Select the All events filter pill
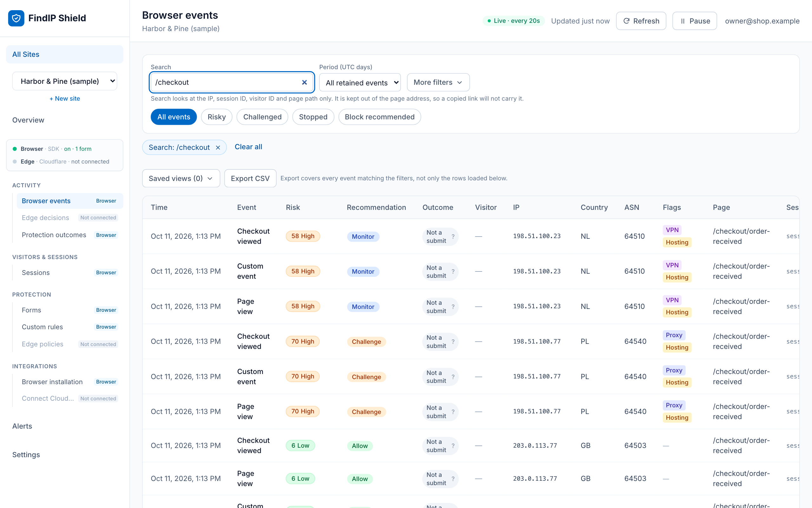Viewport: 812px width, 508px height. tap(174, 117)
